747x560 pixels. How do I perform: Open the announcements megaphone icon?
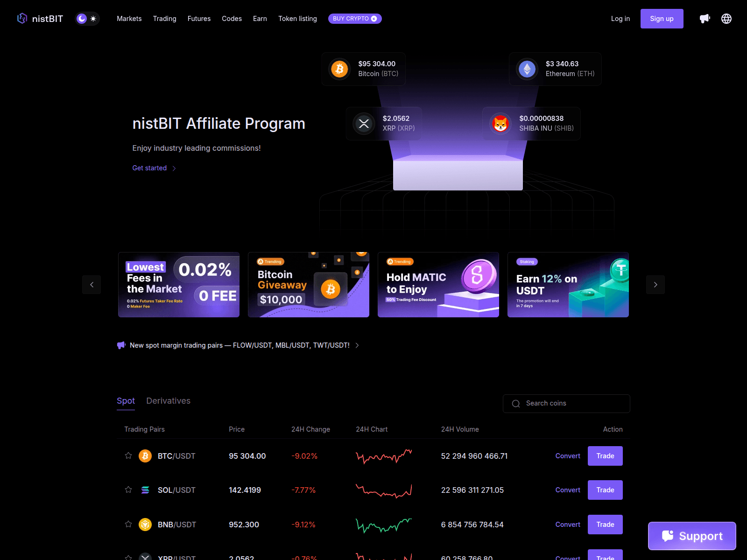click(x=705, y=19)
